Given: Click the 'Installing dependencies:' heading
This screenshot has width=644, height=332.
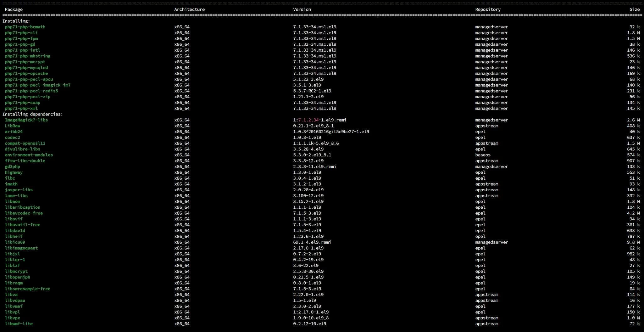Looking at the screenshot, I should tap(33, 114).
